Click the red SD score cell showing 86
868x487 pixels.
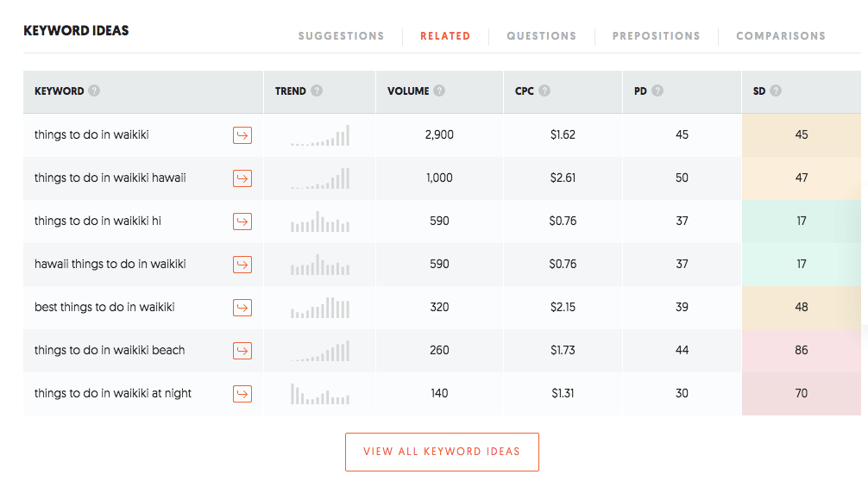click(802, 351)
